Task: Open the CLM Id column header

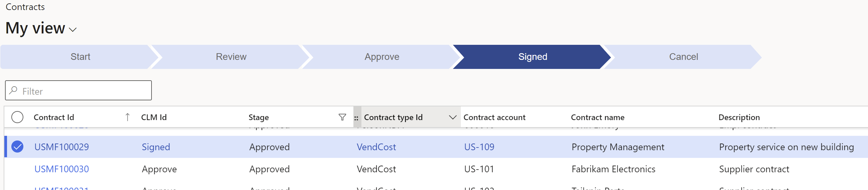Action: tap(154, 117)
